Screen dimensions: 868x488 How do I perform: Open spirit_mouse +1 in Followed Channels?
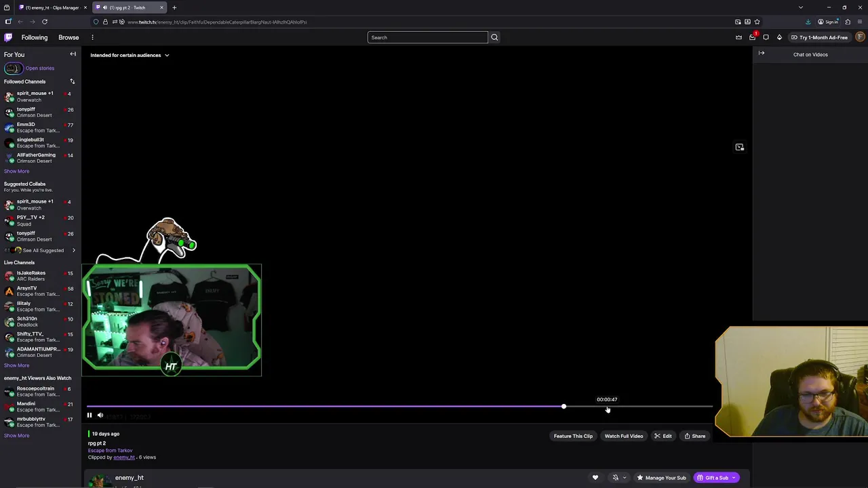41,96
